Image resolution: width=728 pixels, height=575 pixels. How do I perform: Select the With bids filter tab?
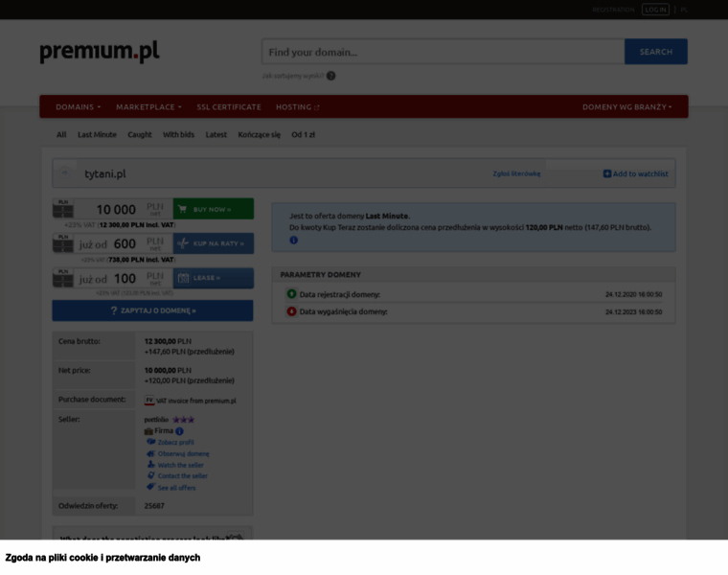[179, 135]
